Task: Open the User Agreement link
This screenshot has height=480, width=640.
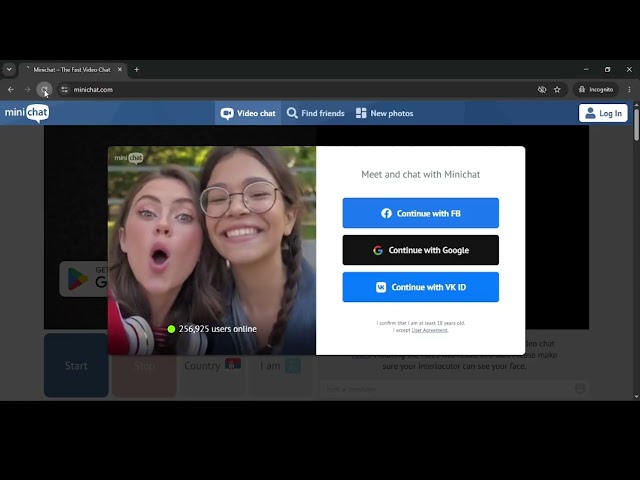Action: tap(429, 330)
